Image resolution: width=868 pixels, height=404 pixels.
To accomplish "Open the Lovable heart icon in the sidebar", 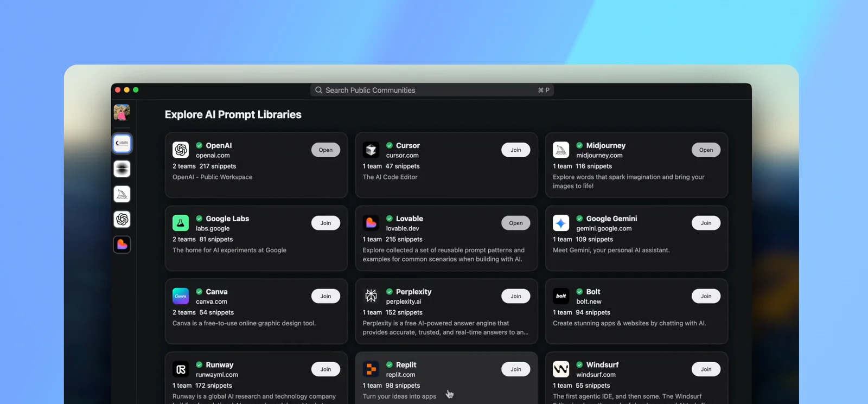I will [x=122, y=245].
